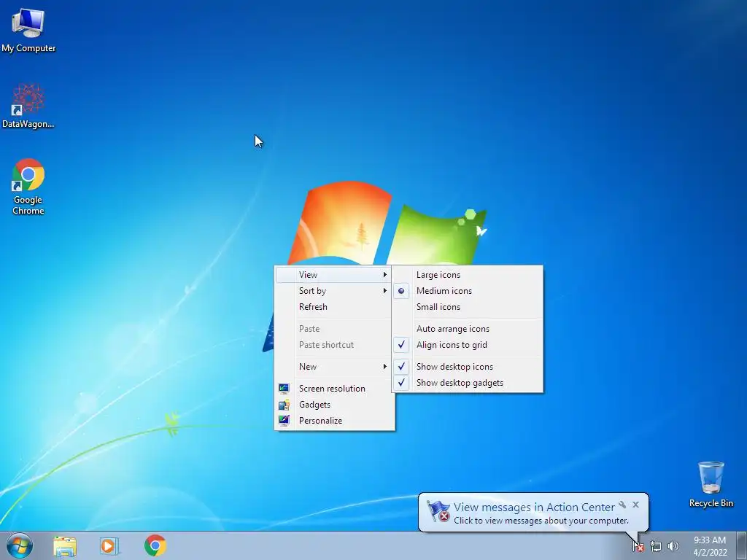Expand the New submenu
Image resolution: width=747 pixels, height=560 pixels.
click(334, 367)
